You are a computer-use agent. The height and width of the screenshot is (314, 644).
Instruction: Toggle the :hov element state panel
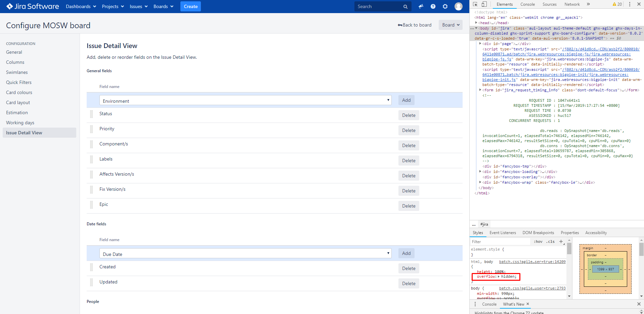[538, 241]
